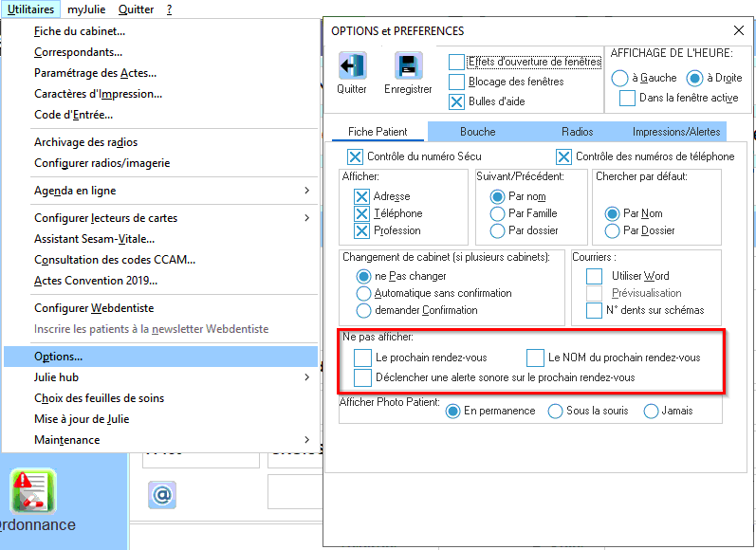Select demander Confirmation option

click(363, 310)
